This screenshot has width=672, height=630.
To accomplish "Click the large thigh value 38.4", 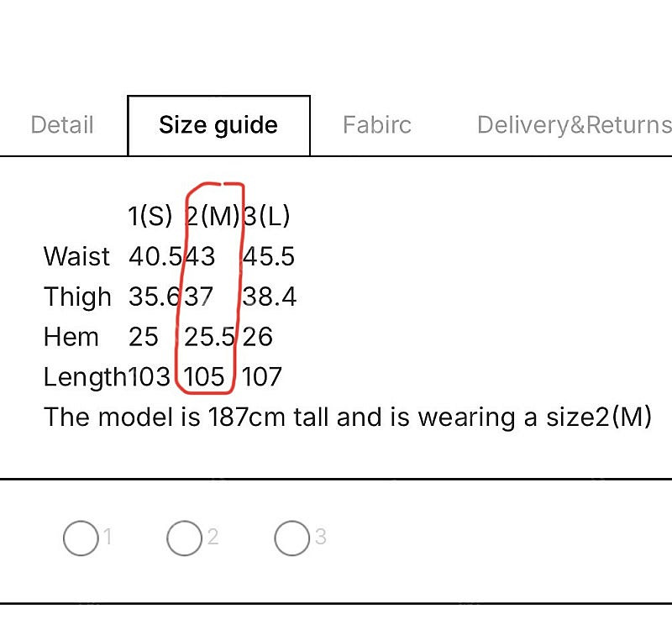I will (270, 297).
